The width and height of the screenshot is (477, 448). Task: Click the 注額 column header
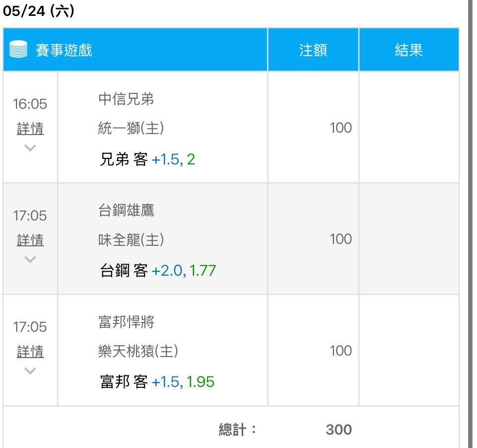pyautogui.click(x=313, y=50)
